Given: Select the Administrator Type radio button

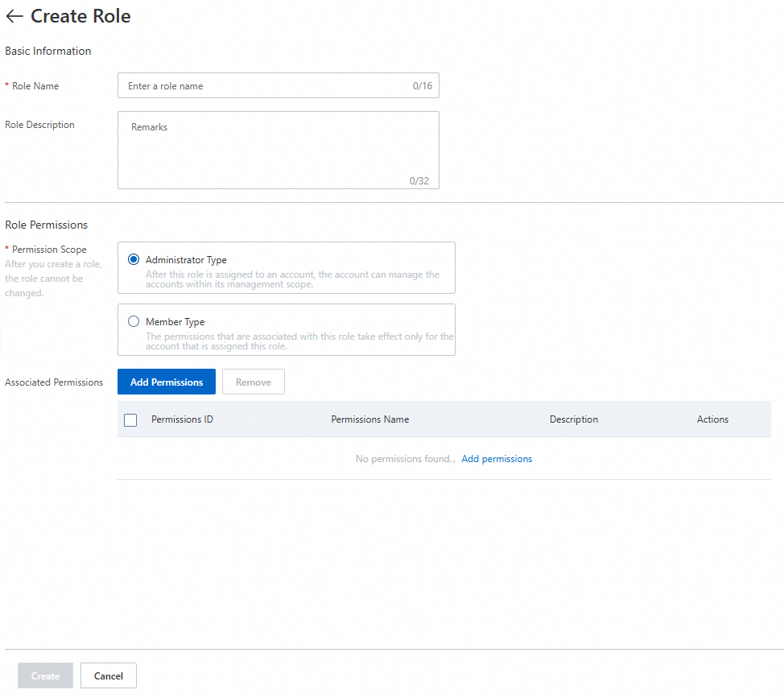Looking at the screenshot, I should (x=134, y=259).
